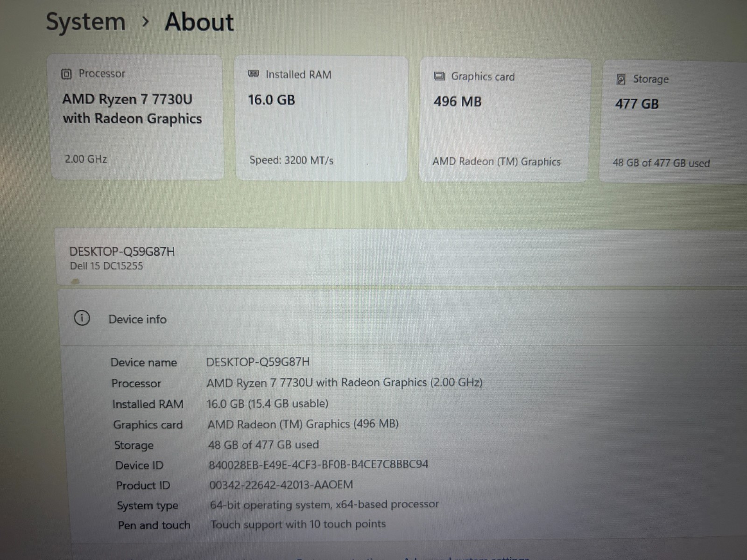Click the Pen and touch label
This screenshot has height=560, width=747.
tap(154, 525)
